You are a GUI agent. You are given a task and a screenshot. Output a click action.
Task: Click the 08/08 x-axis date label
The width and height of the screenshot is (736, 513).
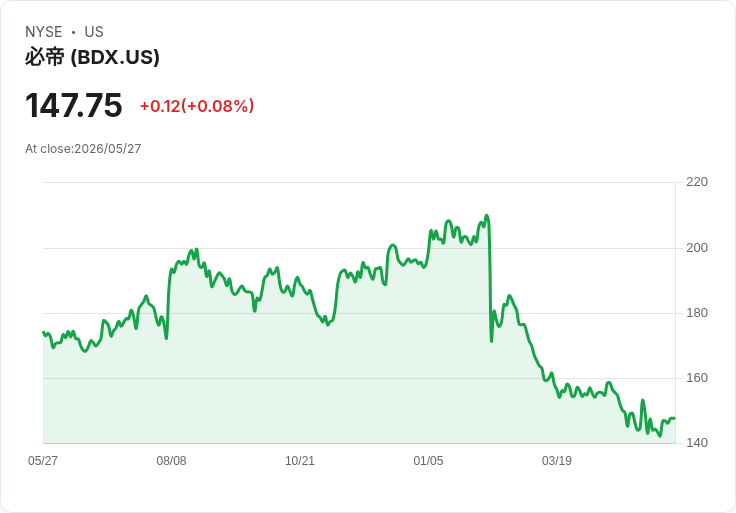click(x=171, y=461)
